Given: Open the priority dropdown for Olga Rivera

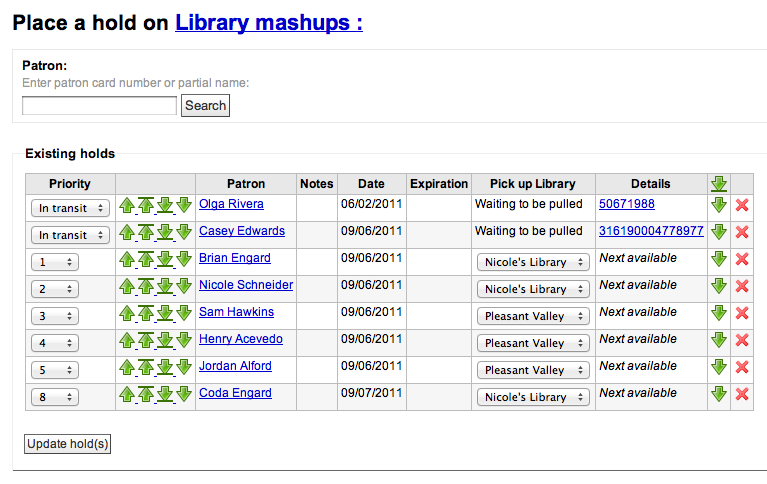Looking at the screenshot, I should tap(70, 208).
